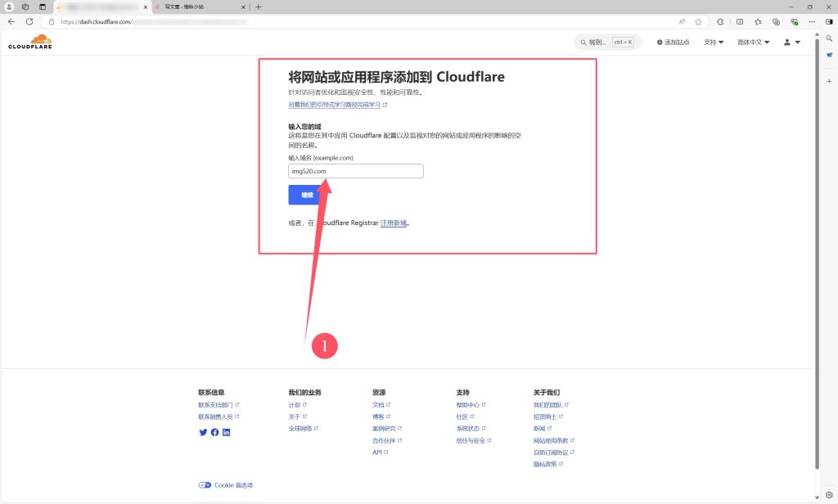This screenshot has width=838, height=504.
Task: Open the read aloud icon in address bar
Action: (682, 22)
